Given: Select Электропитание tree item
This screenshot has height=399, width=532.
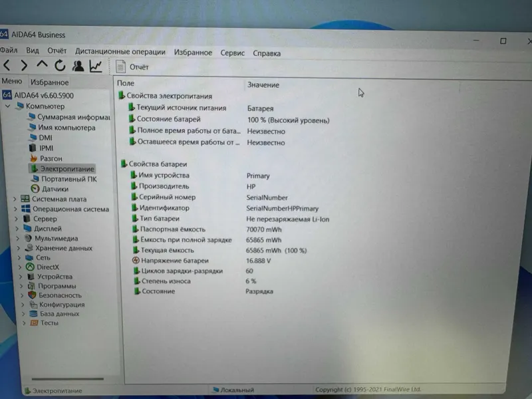Looking at the screenshot, I should click(x=62, y=169).
